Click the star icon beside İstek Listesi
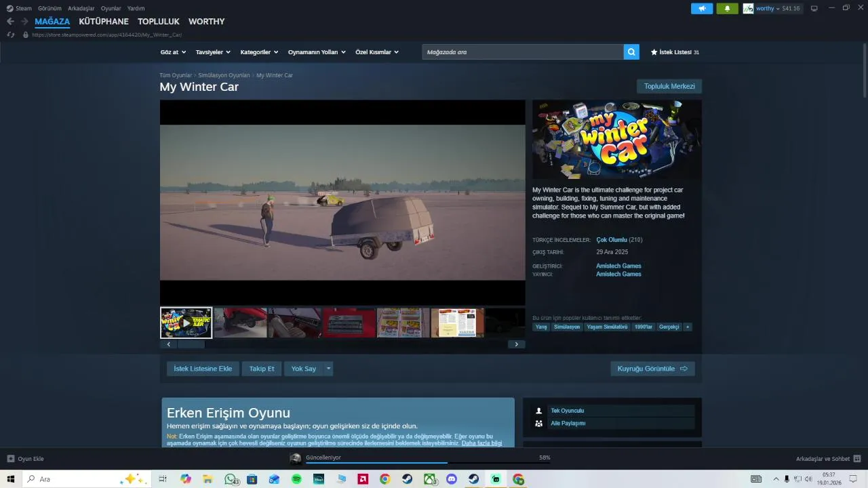Screen dimensions: 868x488 click(654, 52)
